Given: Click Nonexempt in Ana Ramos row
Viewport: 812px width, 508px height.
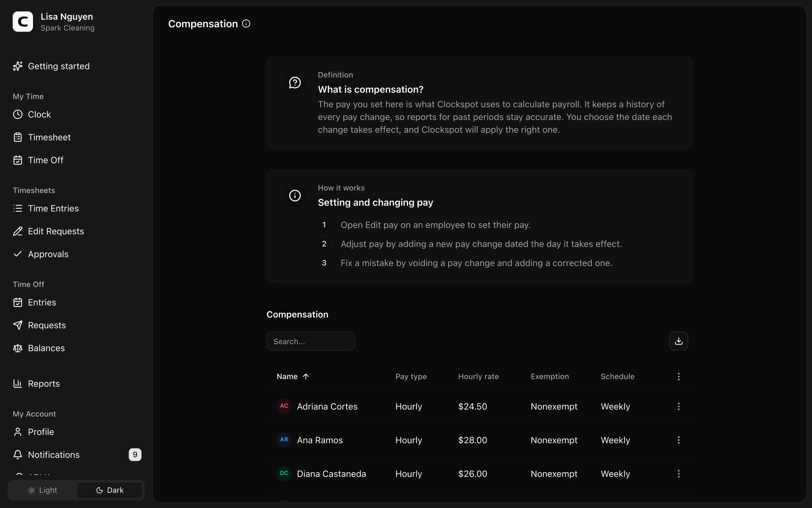Looking at the screenshot, I should [x=554, y=440].
